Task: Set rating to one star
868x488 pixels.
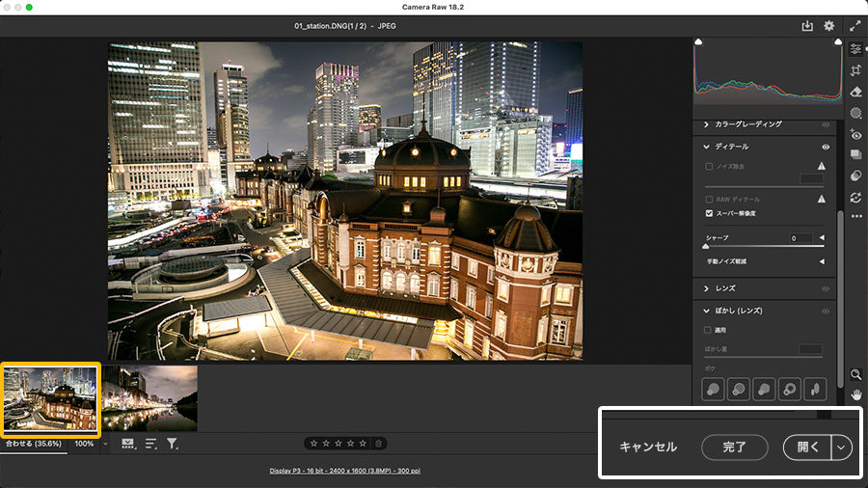Action: (x=313, y=444)
